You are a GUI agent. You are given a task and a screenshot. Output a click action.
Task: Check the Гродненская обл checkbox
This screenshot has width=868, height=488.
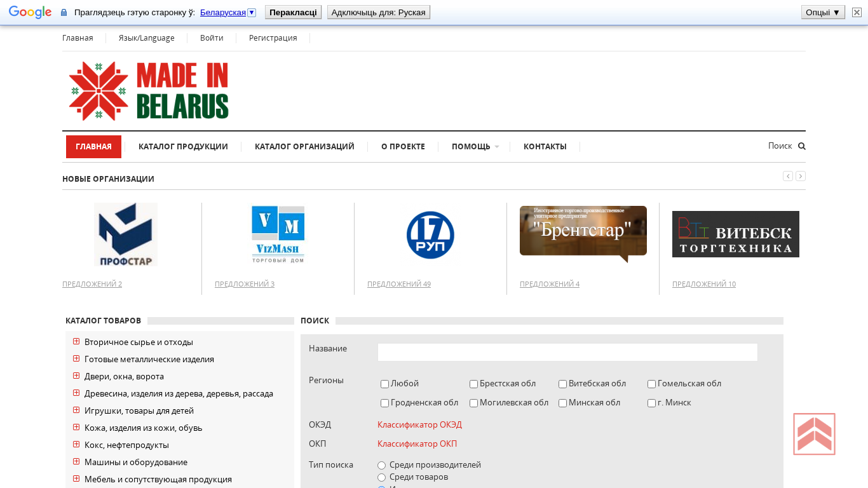point(384,403)
